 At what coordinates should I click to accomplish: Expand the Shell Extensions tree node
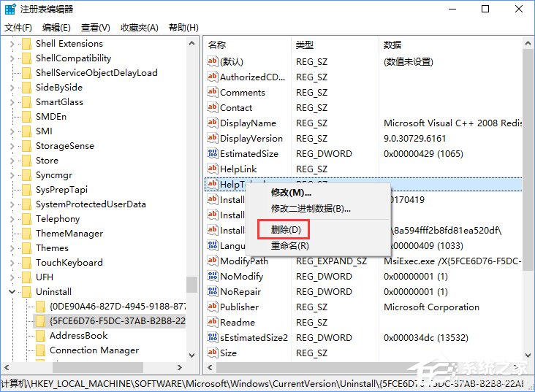12,44
